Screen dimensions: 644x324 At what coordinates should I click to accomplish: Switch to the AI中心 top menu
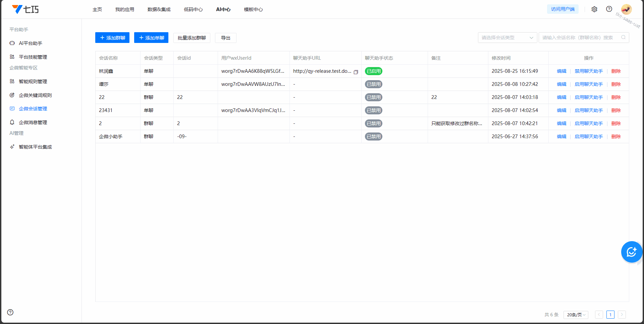pos(223,9)
